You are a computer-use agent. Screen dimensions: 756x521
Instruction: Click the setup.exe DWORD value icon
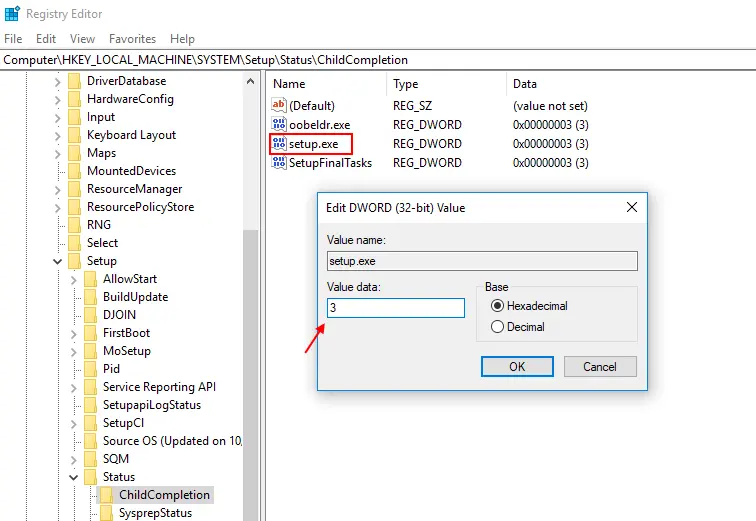279,143
